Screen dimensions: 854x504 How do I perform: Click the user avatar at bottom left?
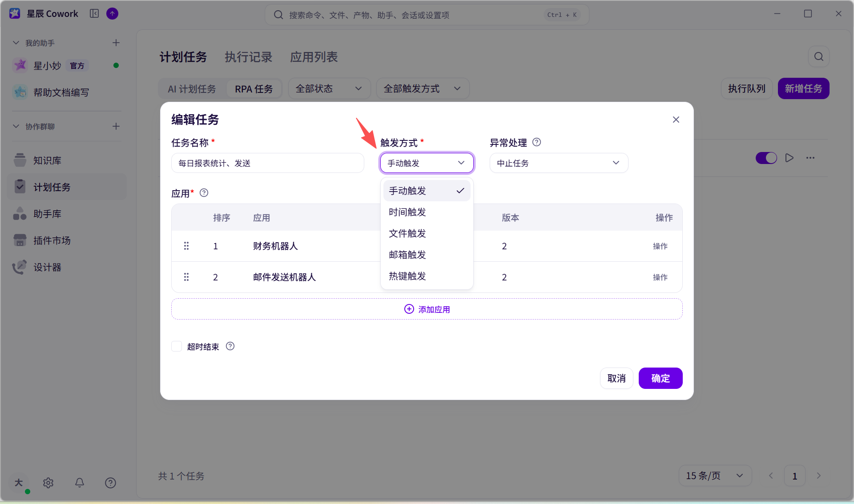click(x=19, y=483)
